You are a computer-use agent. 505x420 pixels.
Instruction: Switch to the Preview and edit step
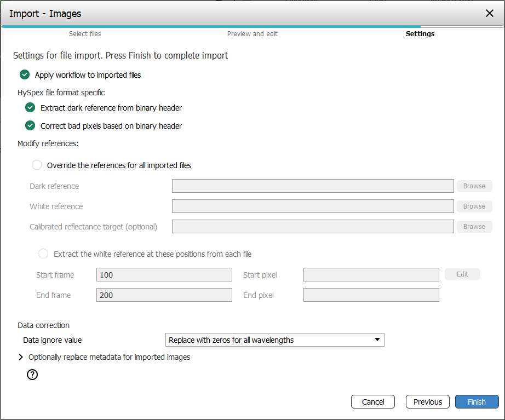252,34
